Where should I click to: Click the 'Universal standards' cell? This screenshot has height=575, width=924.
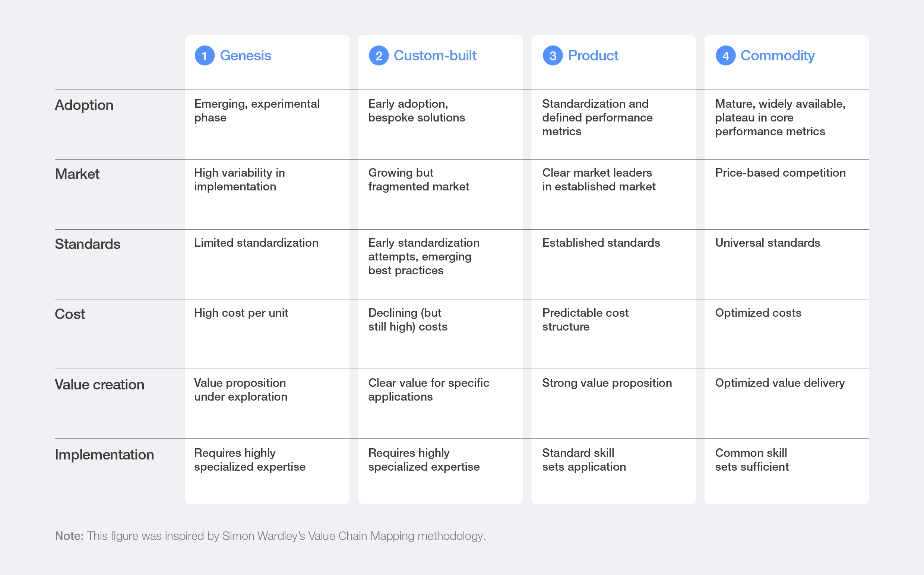pos(768,243)
